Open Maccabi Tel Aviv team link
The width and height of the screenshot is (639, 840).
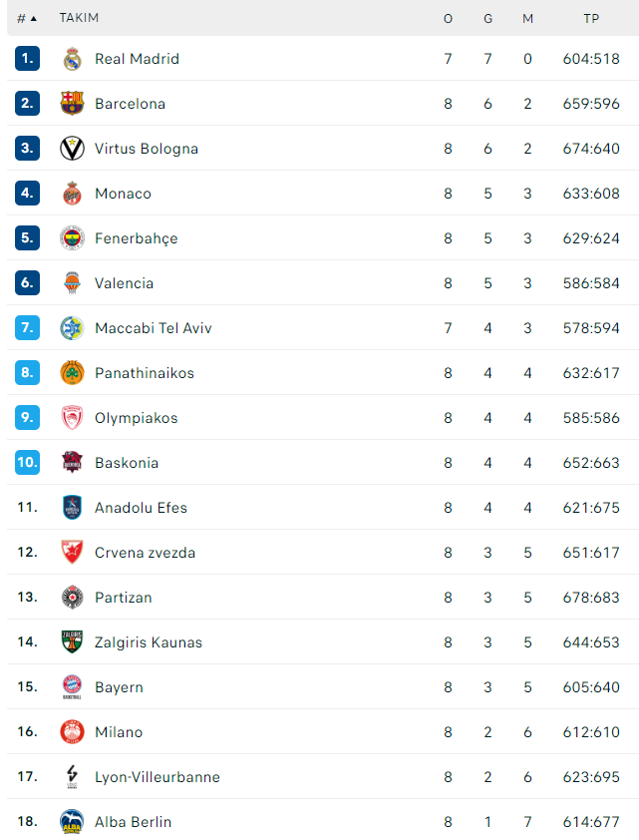point(154,328)
